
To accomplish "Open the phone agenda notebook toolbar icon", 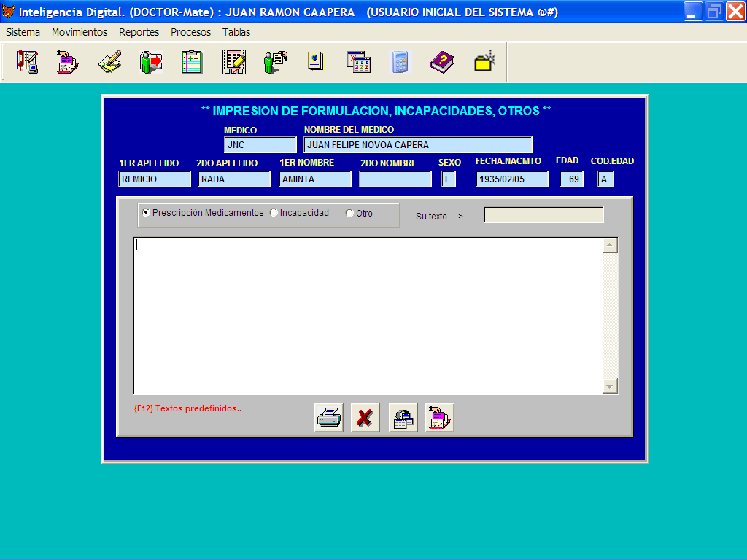I will coord(27,62).
